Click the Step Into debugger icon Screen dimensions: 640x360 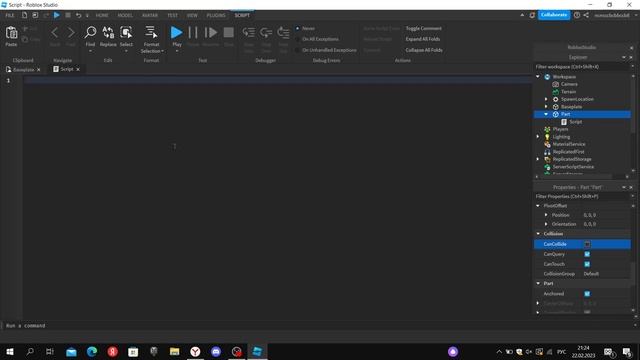click(x=249, y=32)
